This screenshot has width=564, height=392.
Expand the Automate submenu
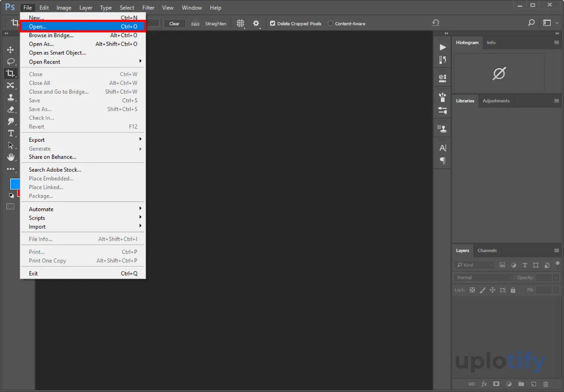83,209
